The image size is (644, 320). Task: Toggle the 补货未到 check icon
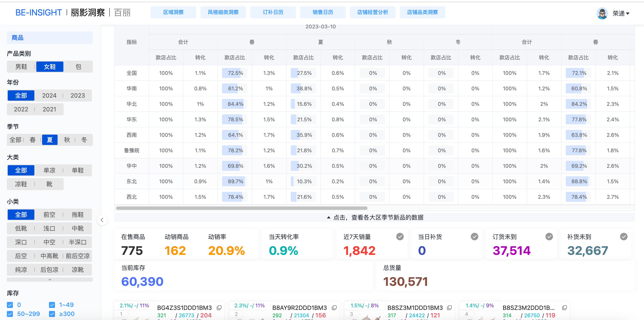coord(624,236)
